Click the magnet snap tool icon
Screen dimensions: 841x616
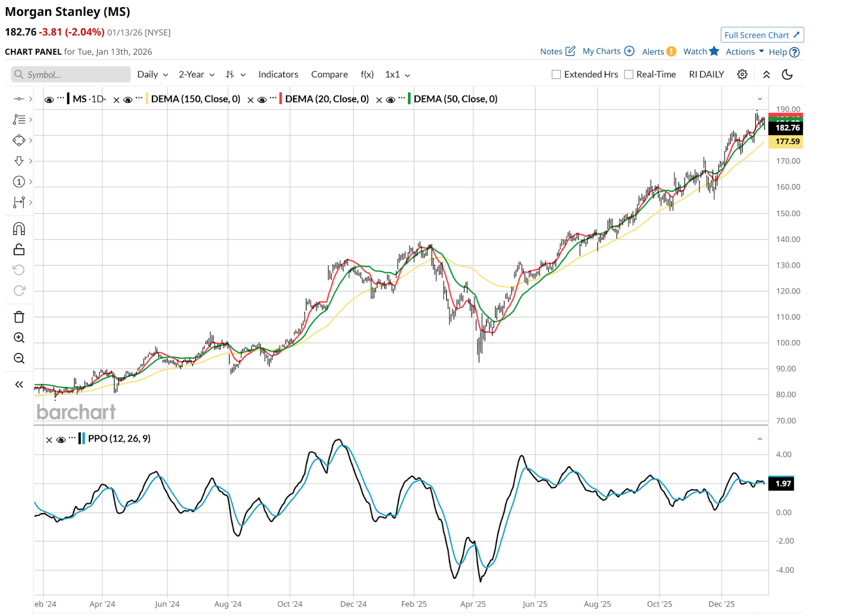[19, 229]
